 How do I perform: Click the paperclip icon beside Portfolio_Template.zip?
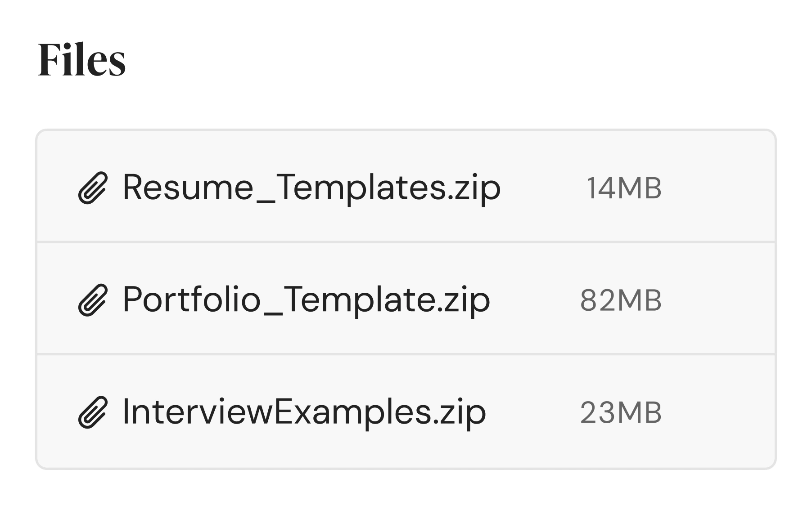click(x=93, y=300)
